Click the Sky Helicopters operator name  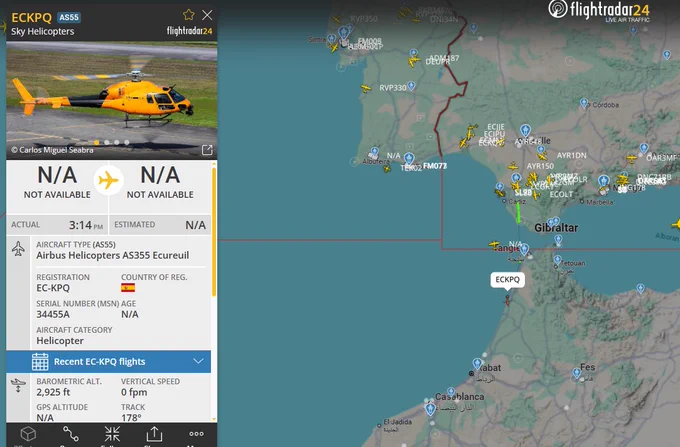pyautogui.click(x=42, y=31)
